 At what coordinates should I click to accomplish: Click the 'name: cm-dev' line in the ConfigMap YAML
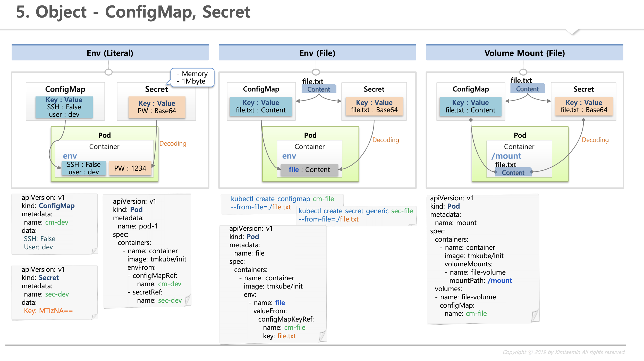46,222
